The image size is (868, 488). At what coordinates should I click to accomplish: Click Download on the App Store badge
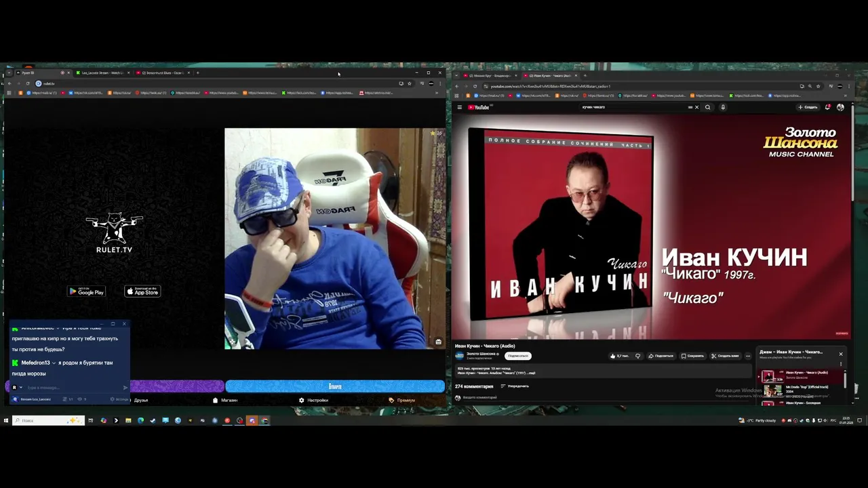tap(142, 291)
